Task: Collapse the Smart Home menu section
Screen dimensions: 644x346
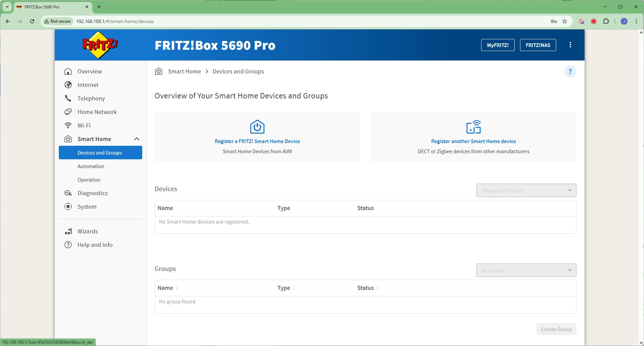Action: [137, 139]
